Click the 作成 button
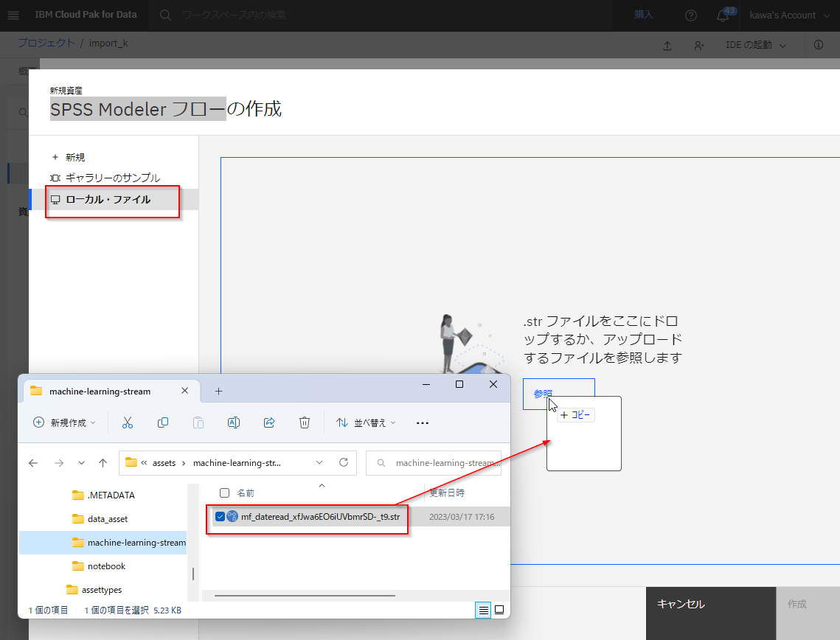Viewport: 840px width, 640px height. click(x=808, y=613)
